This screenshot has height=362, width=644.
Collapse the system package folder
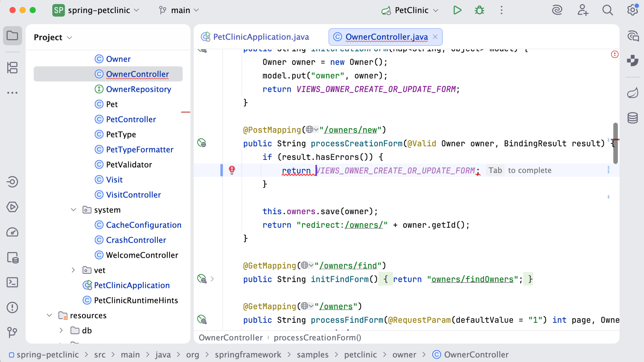73,210
